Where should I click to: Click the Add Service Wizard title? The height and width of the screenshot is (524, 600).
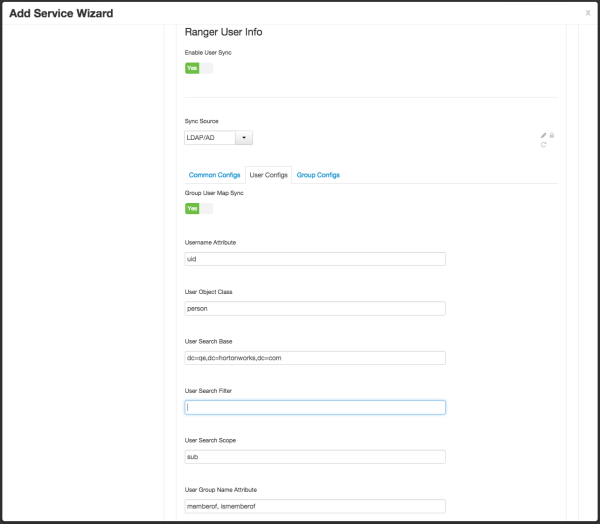click(61, 13)
